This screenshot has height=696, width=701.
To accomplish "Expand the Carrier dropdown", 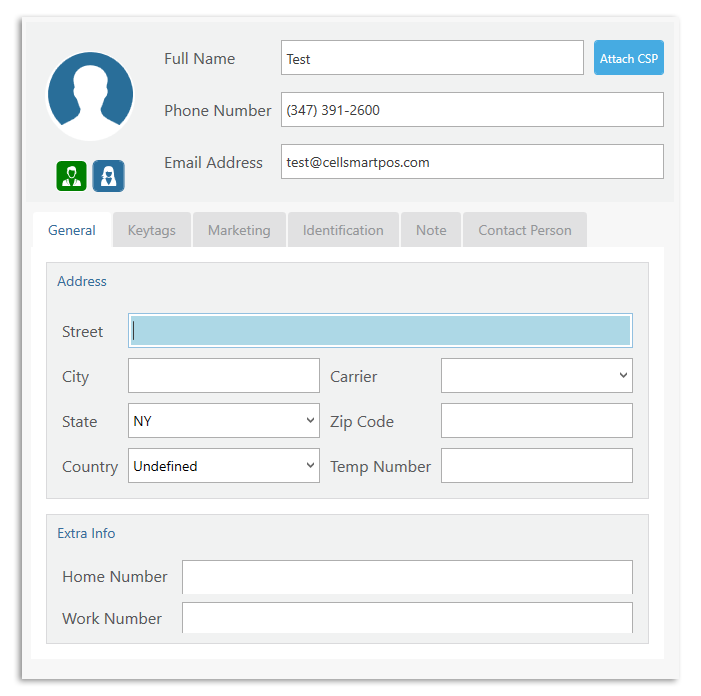I will point(537,375).
